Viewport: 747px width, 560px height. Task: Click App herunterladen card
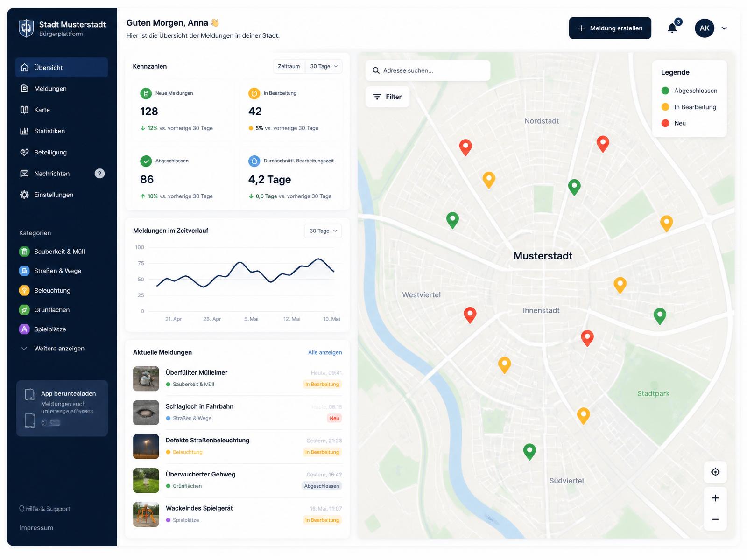(x=62, y=408)
